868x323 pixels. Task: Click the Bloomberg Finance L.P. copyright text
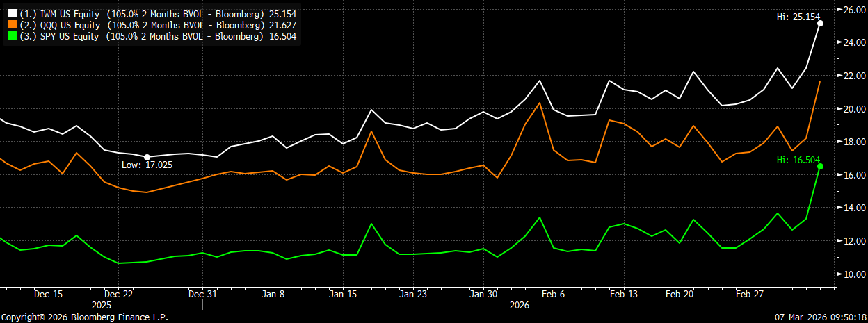coord(84,317)
